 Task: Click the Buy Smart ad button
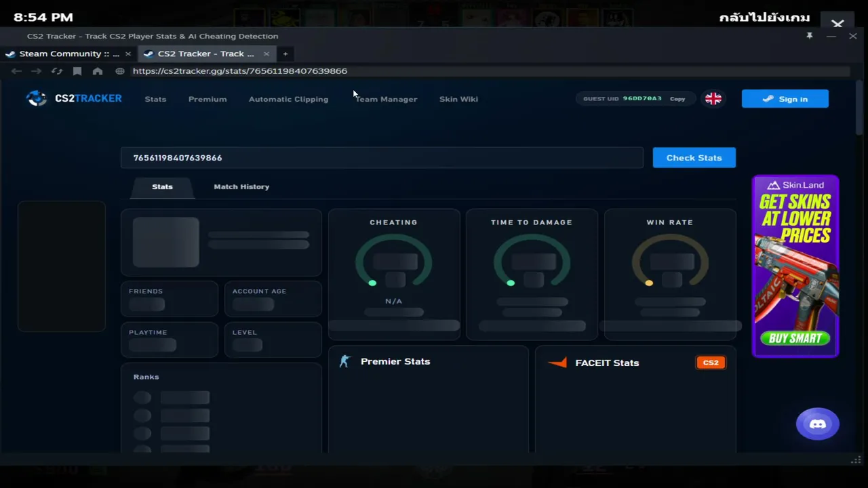795,338
